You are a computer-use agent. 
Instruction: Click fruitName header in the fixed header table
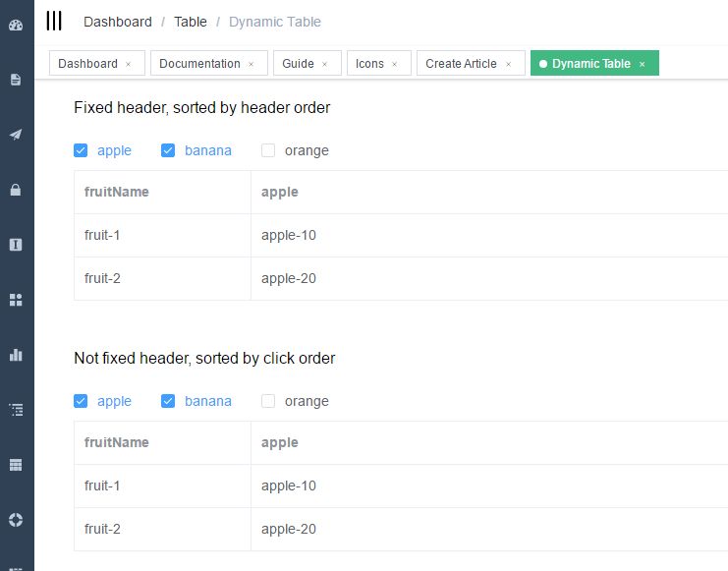pyautogui.click(x=162, y=193)
